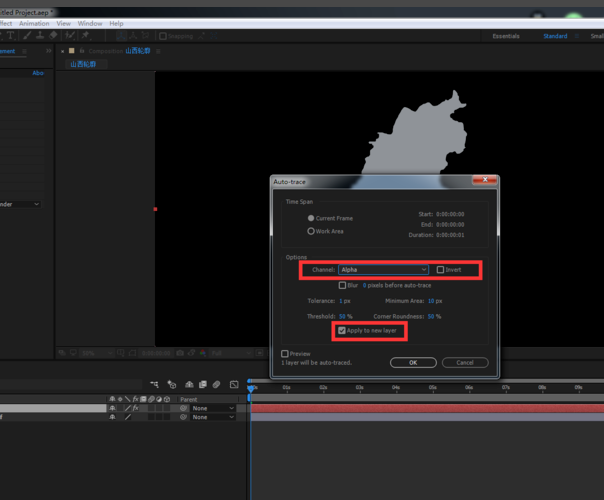Open the Help menu
This screenshot has height=500, width=604.
(x=116, y=23)
